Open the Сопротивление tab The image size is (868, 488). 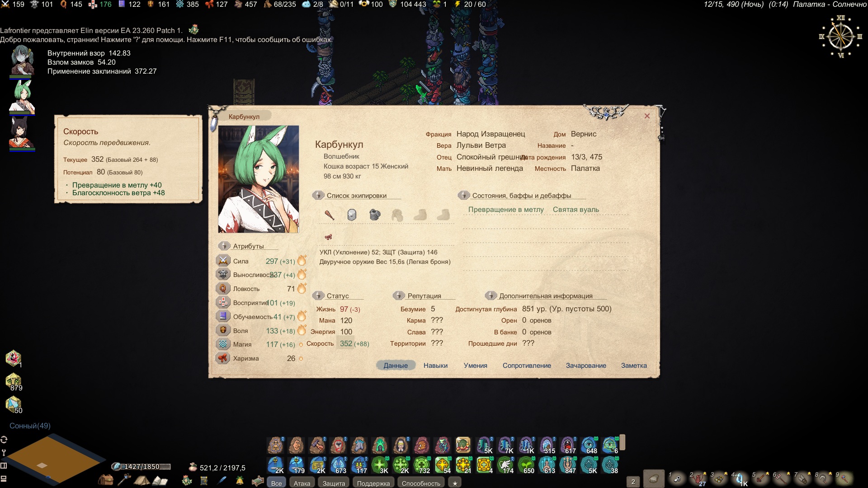click(527, 366)
